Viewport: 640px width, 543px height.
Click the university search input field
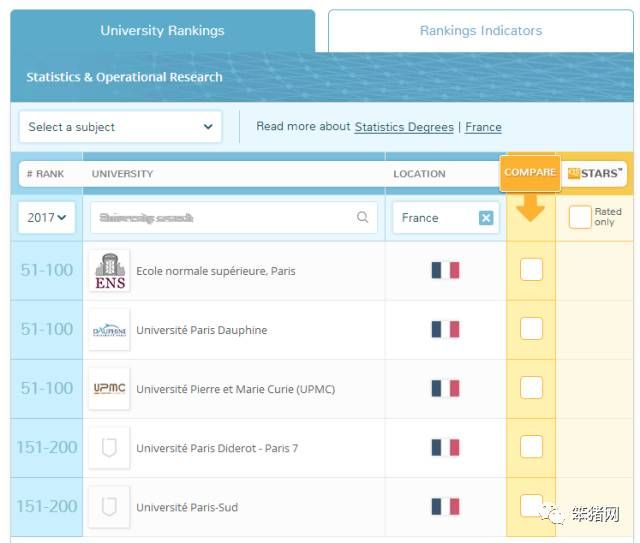pyautogui.click(x=220, y=218)
